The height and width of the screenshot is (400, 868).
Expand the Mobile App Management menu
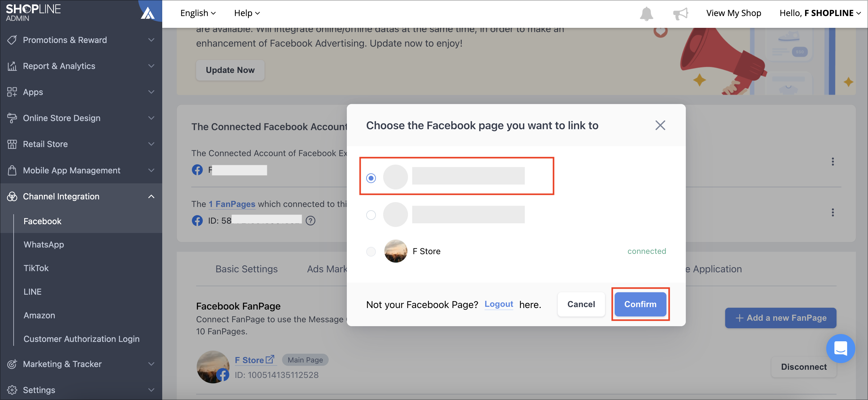[x=151, y=170]
